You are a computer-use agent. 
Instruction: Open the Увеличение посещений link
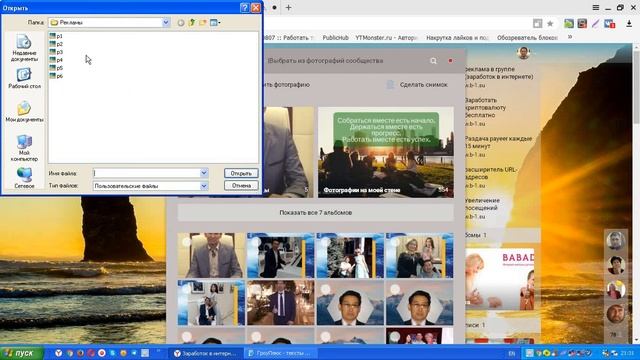pyautogui.click(x=482, y=204)
